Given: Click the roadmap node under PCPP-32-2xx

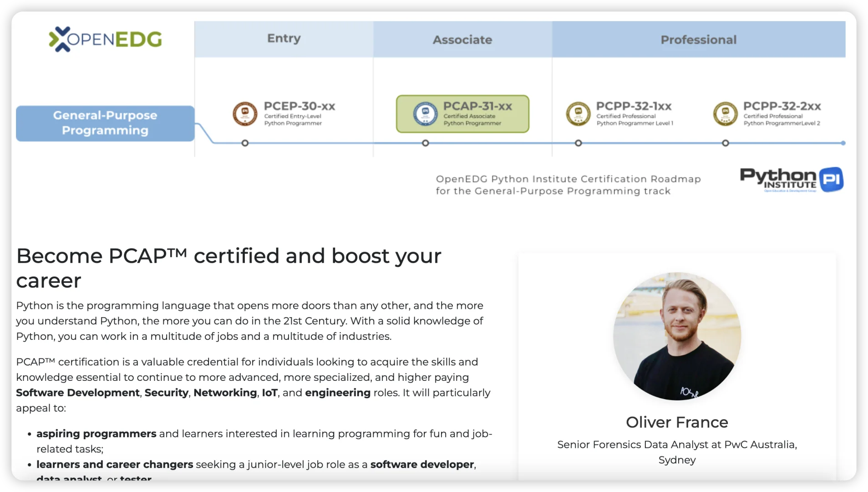Looking at the screenshot, I should [x=726, y=143].
